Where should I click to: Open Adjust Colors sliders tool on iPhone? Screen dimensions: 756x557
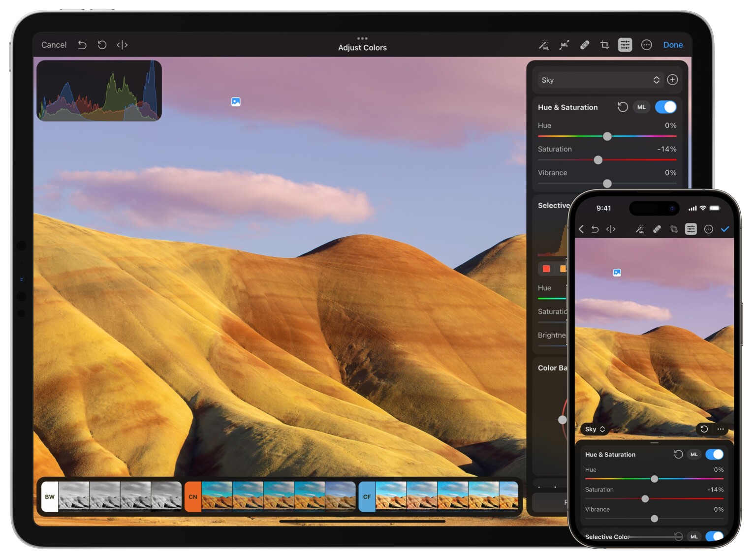click(x=691, y=229)
